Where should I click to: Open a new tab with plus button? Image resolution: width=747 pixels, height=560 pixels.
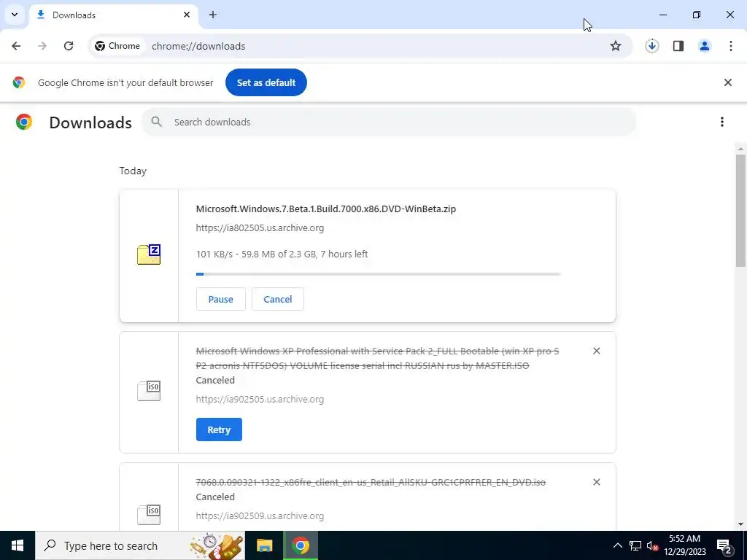(x=212, y=15)
